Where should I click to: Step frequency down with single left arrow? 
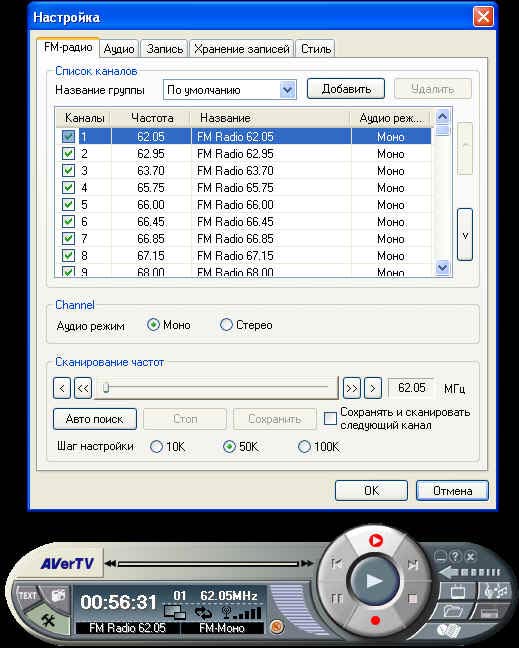[62, 388]
